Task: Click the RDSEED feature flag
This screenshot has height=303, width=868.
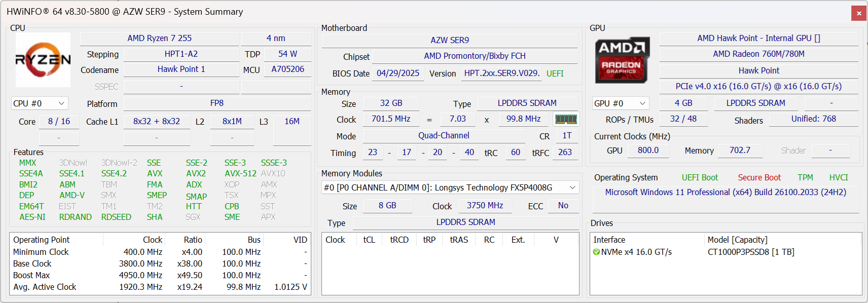Action: pos(116,217)
